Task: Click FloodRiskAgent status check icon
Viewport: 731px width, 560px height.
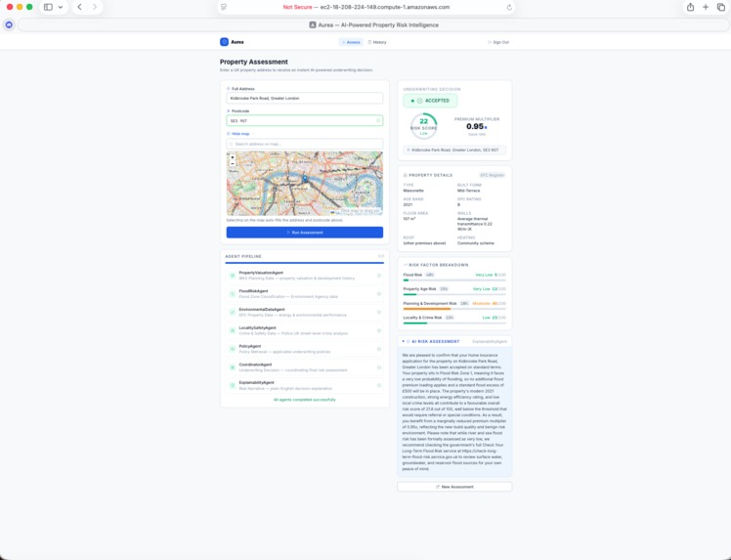Action: point(379,294)
